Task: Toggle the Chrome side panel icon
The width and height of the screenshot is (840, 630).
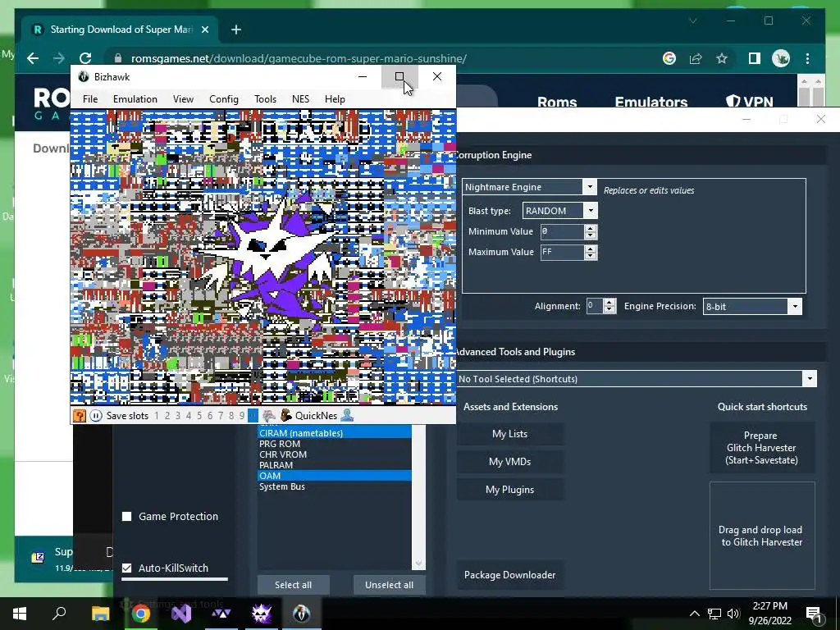Action: pyautogui.click(x=755, y=58)
